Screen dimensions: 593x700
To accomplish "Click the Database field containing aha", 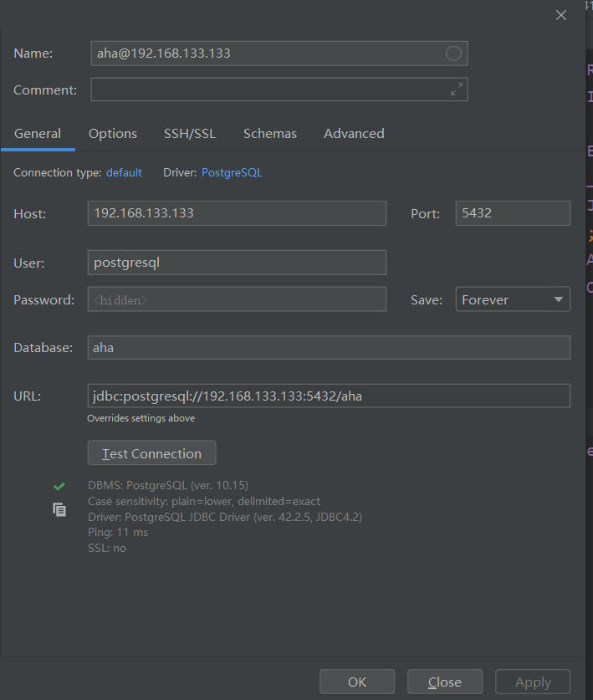I will [x=329, y=347].
